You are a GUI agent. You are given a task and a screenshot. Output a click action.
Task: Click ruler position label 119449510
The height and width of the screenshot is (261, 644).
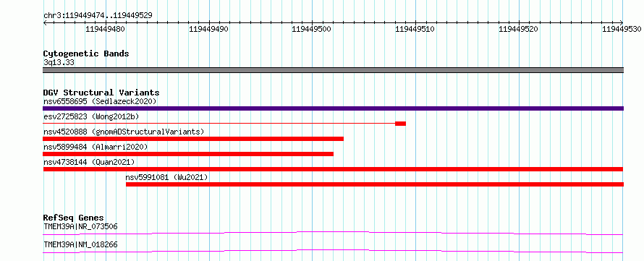[x=415, y=29]
